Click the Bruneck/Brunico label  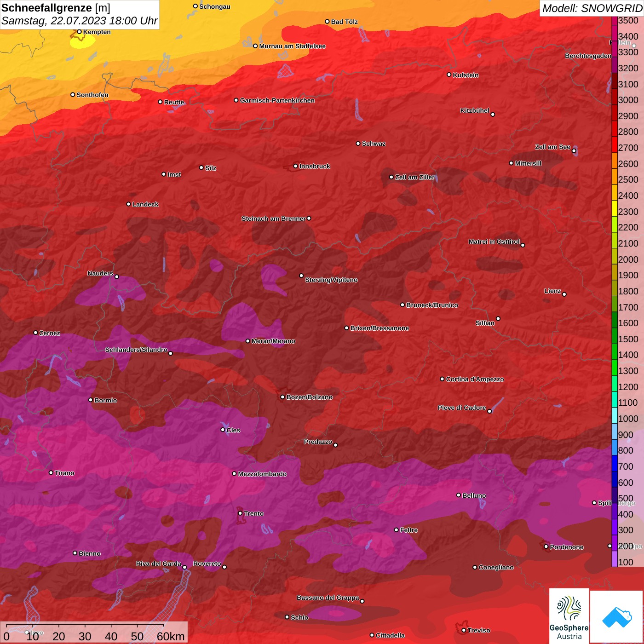point(432,305)
